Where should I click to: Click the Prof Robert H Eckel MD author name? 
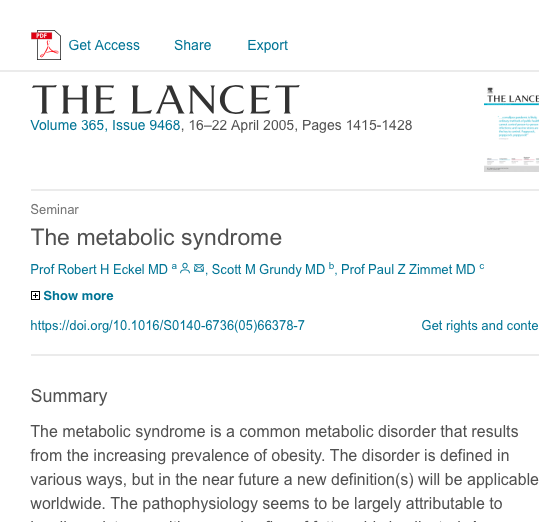coord(99,269)
